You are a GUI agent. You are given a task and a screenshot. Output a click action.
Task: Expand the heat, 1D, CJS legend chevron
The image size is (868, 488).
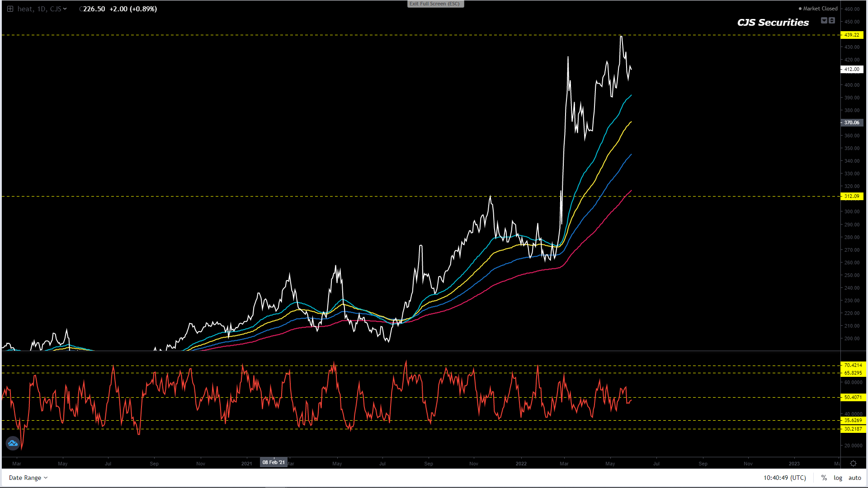tap(65, 9)
